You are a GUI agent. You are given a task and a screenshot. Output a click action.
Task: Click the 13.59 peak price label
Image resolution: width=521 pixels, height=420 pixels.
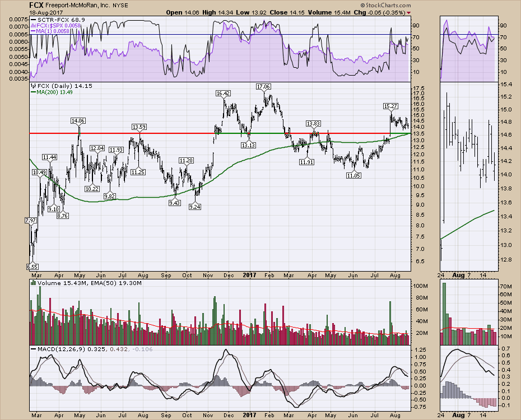[x=139, y=127]
